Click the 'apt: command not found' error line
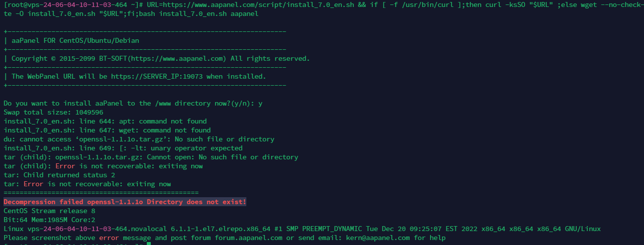644x245 pixels. pyautogui.click(x=105, y=122)
